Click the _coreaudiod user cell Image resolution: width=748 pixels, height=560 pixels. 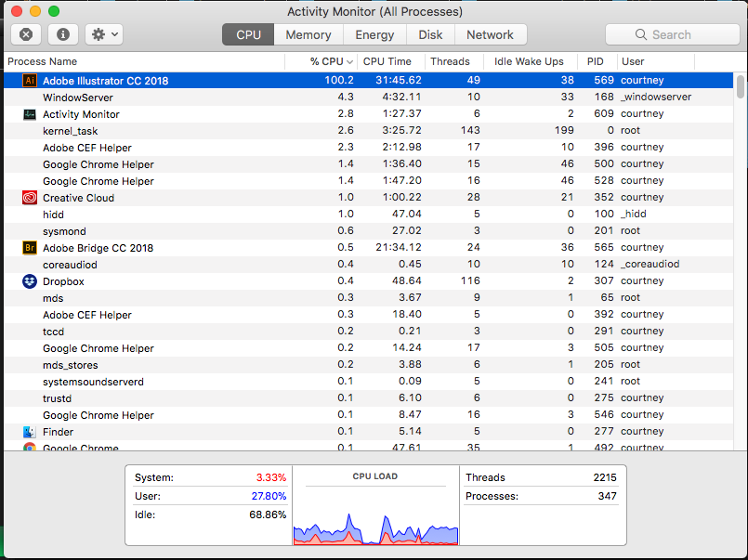coord(650,264)
